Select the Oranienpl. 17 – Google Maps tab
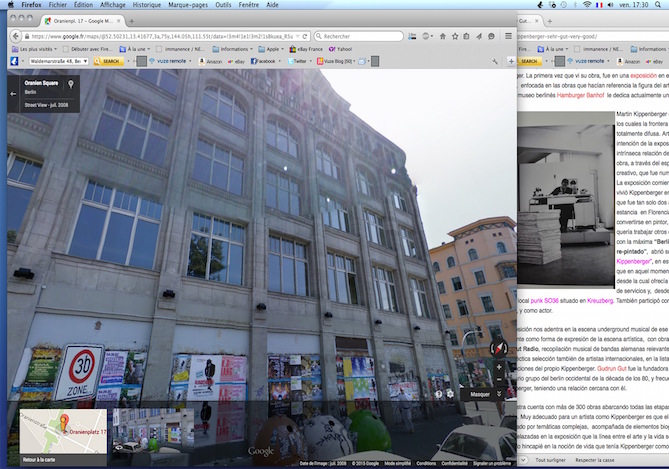The height and width of the screenshot is (469, 669). [x=81, y=21]
